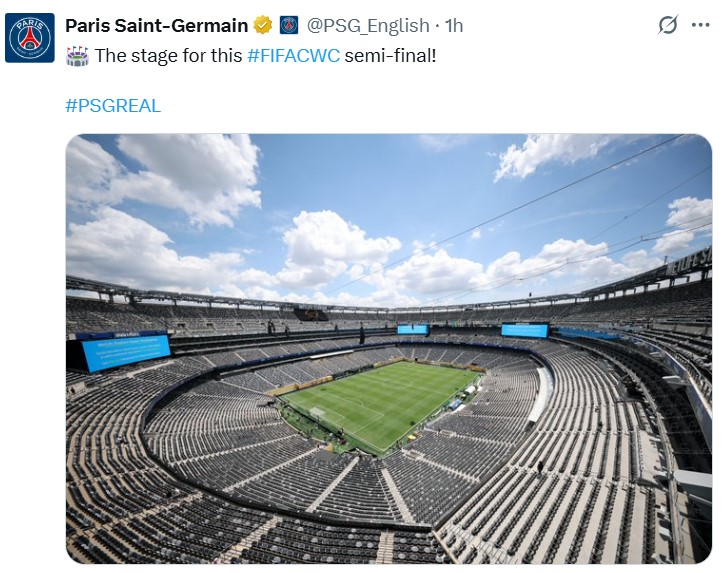727x573 pixels.
Task: Click the left blue scoreboard in the photo
Action: [125, 350]
